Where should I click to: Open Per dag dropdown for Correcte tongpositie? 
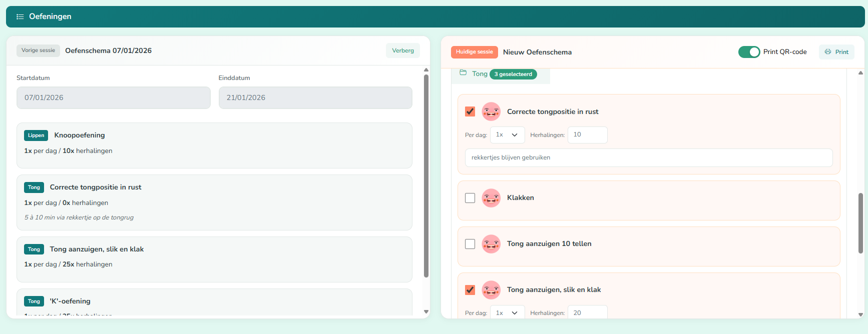507,135
